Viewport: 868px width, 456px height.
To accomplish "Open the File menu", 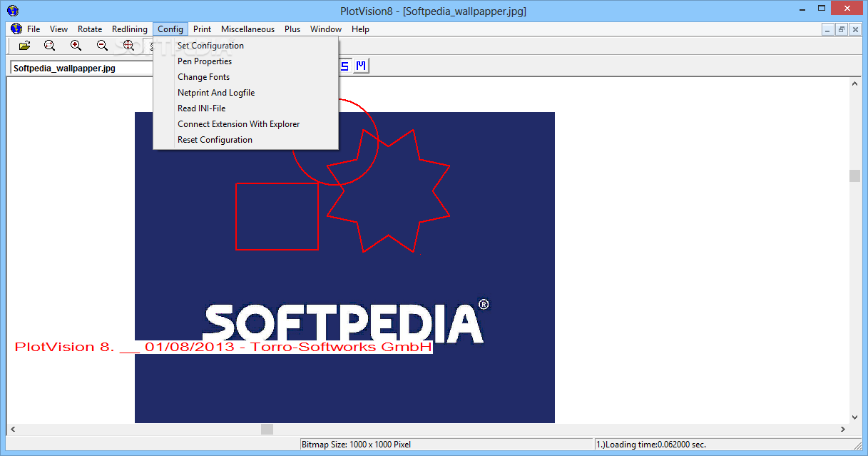I will coord(34,29).
